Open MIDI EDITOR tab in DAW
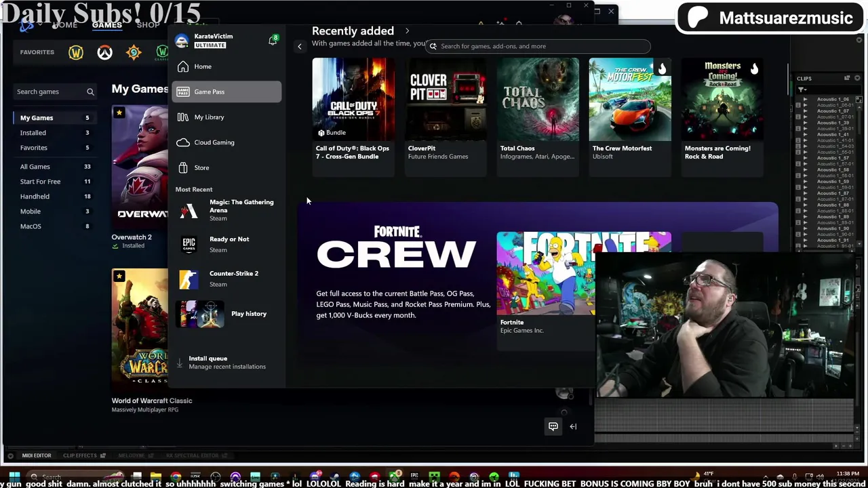Image resolution: width=868 pixels, height=488 pixels. (36, 455)
